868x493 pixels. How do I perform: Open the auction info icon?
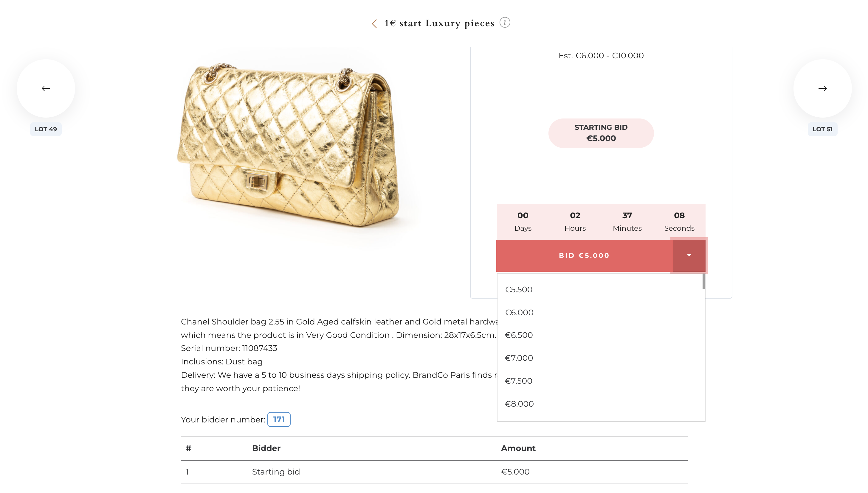click(505, 23)
